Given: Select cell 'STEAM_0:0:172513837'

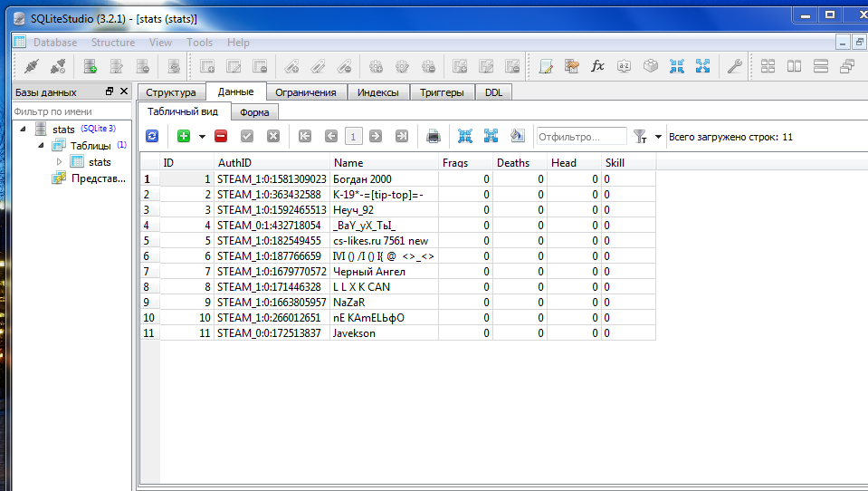Looking at the screenshot, I should pos(272,333).
